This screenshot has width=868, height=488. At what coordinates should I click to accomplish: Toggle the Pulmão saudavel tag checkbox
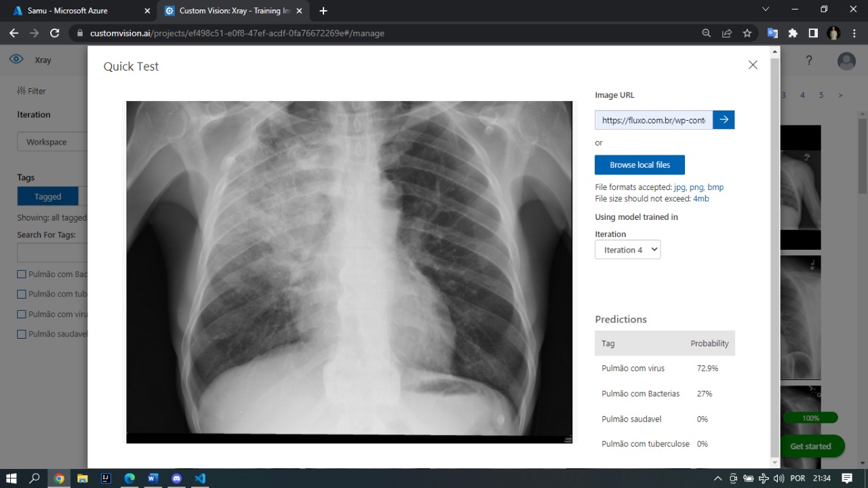coord(22,334)
